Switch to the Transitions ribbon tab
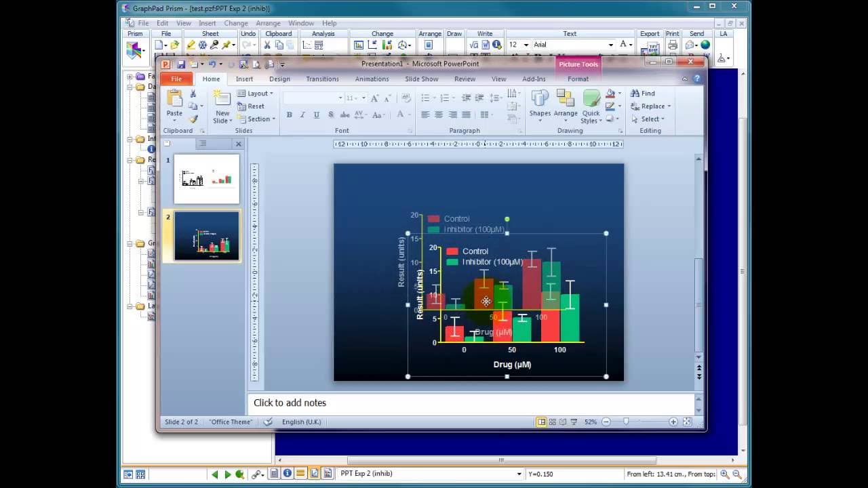868x488 pixels. pos(322,79)
